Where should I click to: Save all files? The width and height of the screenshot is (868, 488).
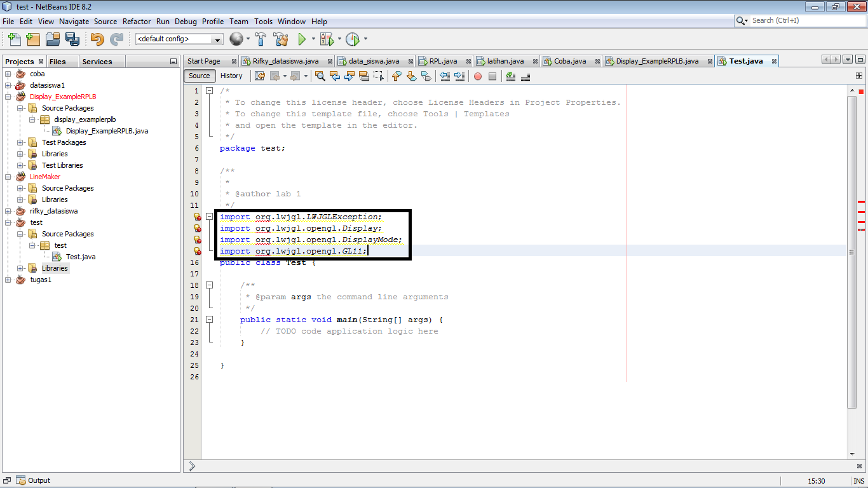(x=72, y=39)
